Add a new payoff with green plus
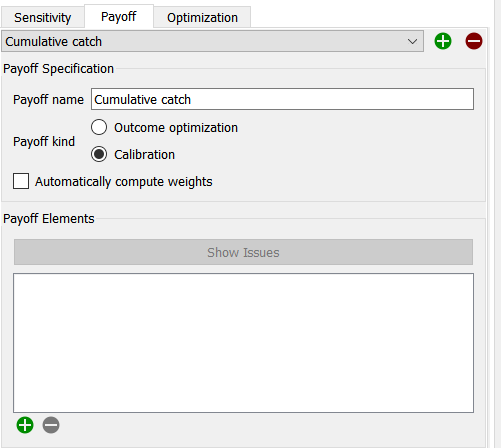 [443, 41]
